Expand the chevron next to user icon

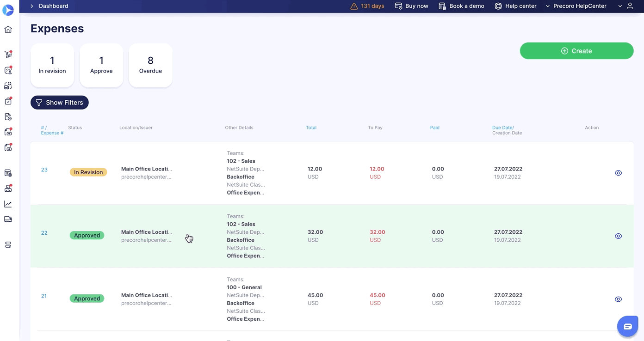(620, 6)
